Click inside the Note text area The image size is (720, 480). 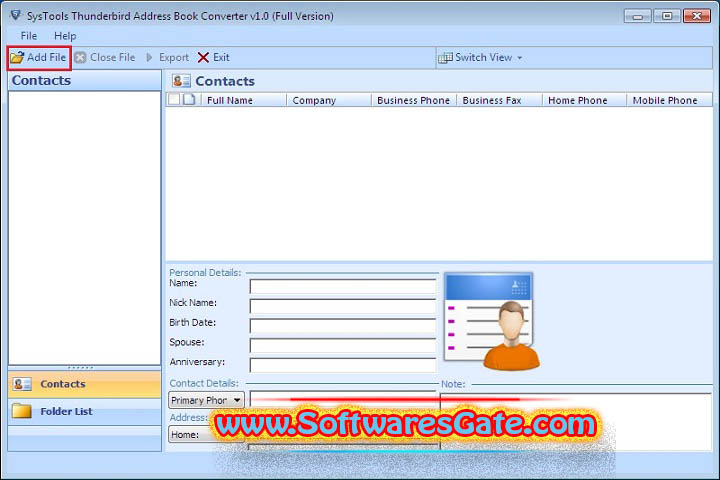576,422
